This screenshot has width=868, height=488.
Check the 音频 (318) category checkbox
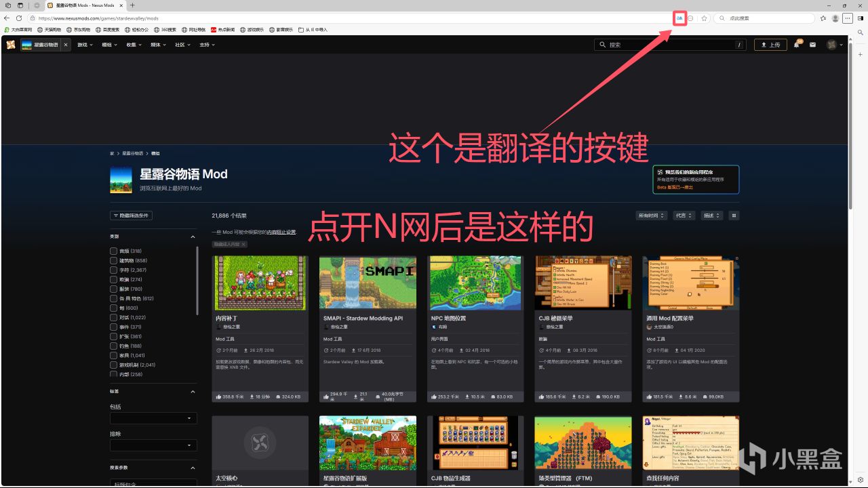coord(113,251)
